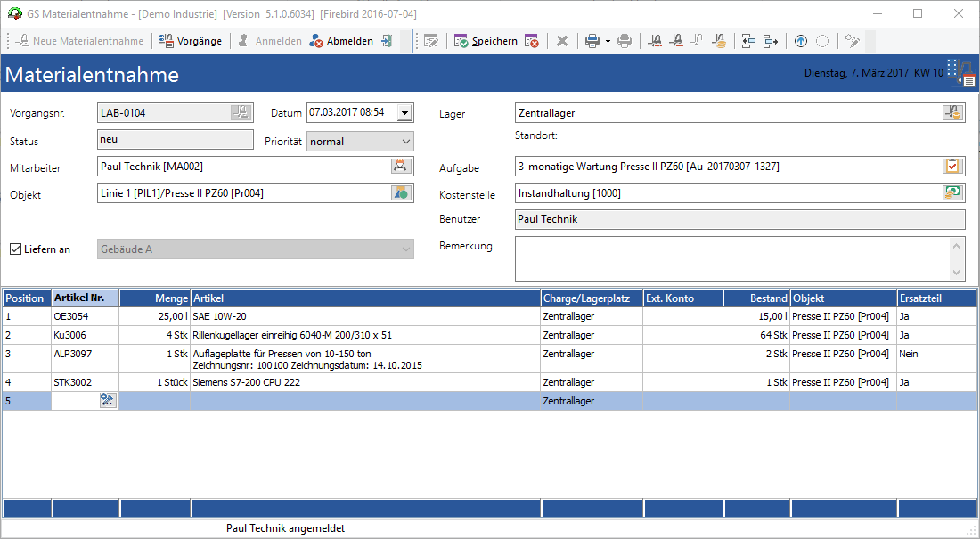
Task: Click the greyed Neue Materialentnahme button
Action: coord(79,41)
